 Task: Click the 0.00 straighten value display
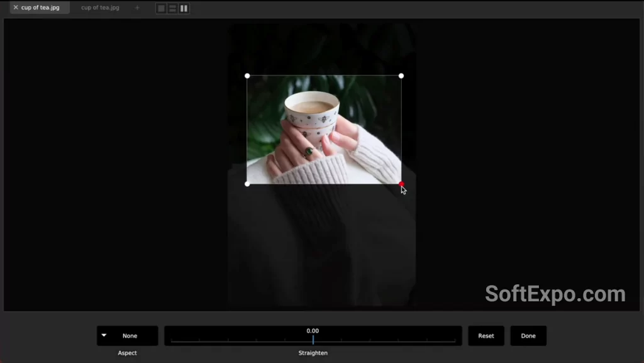[x=313, y=330]
